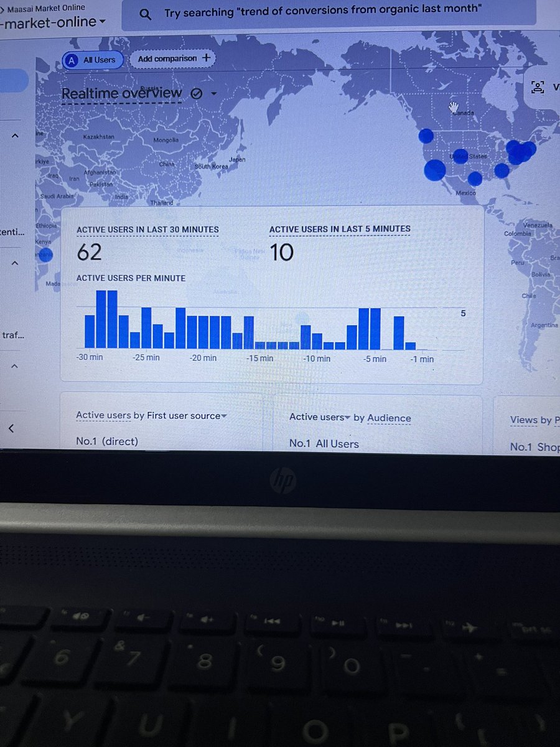Click the 'Maasai Market Online' breadcrumb
Image resolution: width=560 pixels, height=747 pixels.
click(x=46, y=7)
